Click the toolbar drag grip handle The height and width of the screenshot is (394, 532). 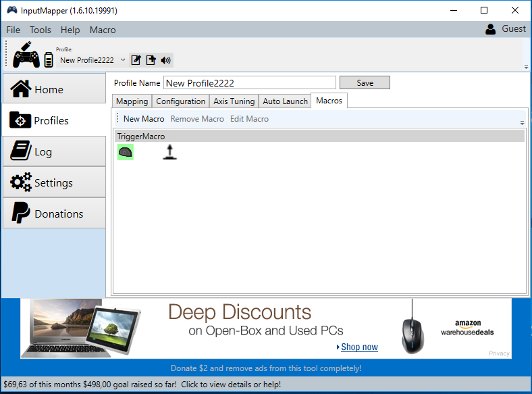[6, 53]
